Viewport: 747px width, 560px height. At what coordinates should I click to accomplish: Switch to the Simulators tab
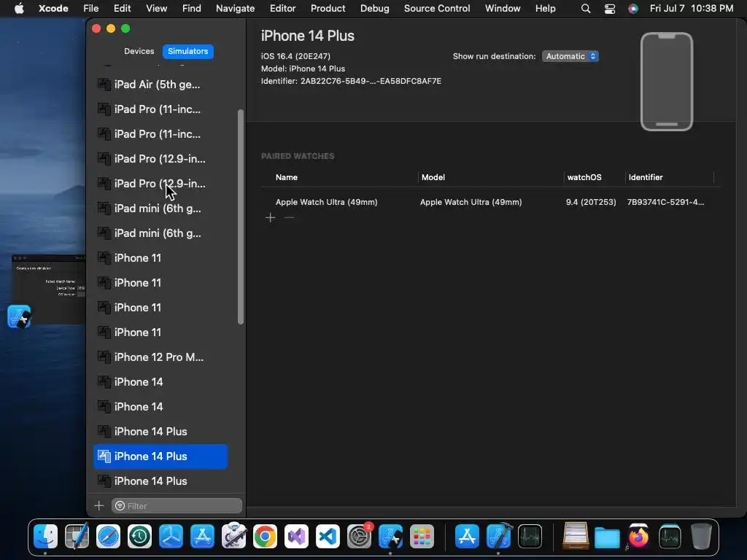tap(187, 51)
